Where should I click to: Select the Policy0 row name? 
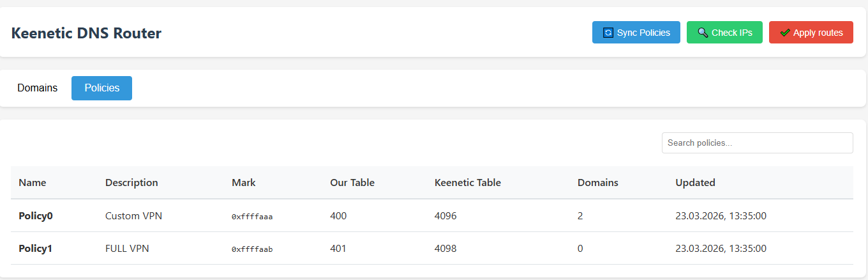[x=36, y=216]
